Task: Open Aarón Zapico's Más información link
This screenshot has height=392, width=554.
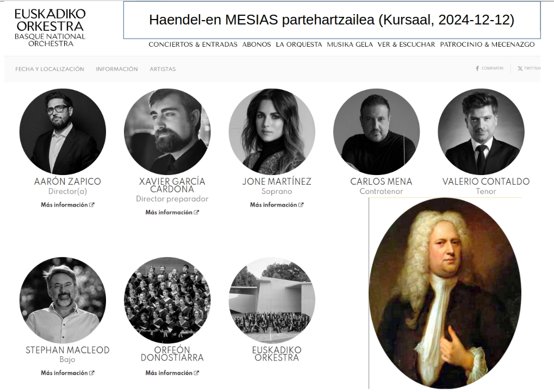Action: click(x=67, y=204)
